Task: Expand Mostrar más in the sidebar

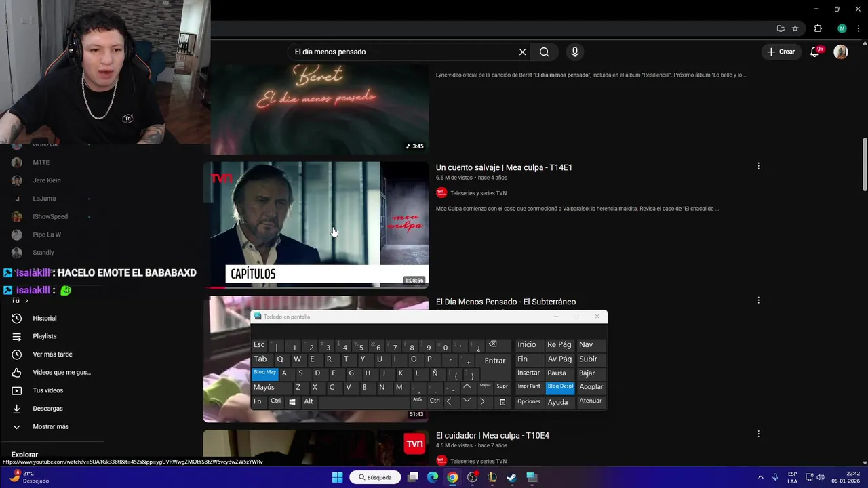Action: click(x=51, y=426)
